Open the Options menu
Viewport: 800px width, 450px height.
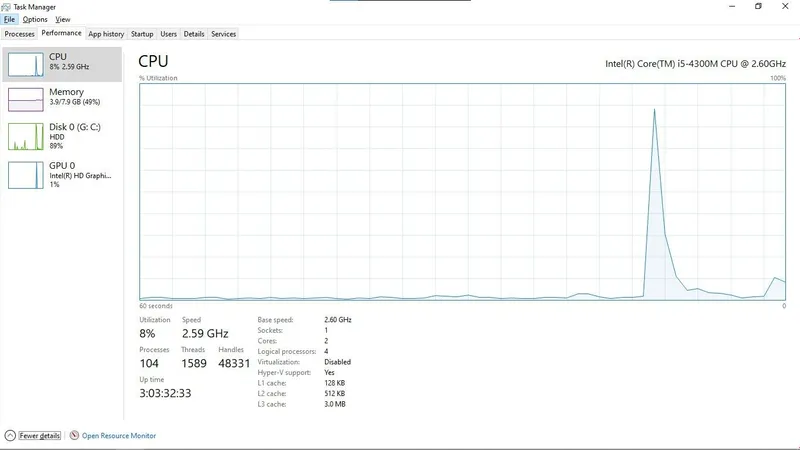coord(35,19)
